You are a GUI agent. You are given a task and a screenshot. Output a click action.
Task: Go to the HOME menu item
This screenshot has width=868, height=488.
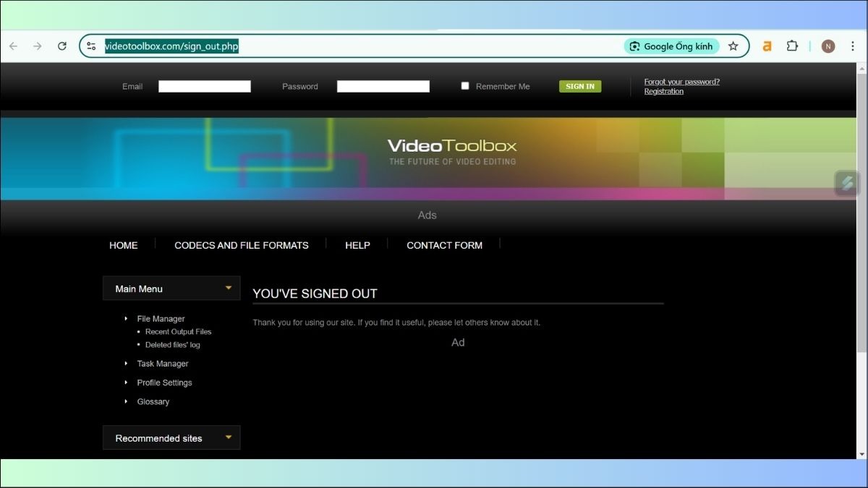124,245
